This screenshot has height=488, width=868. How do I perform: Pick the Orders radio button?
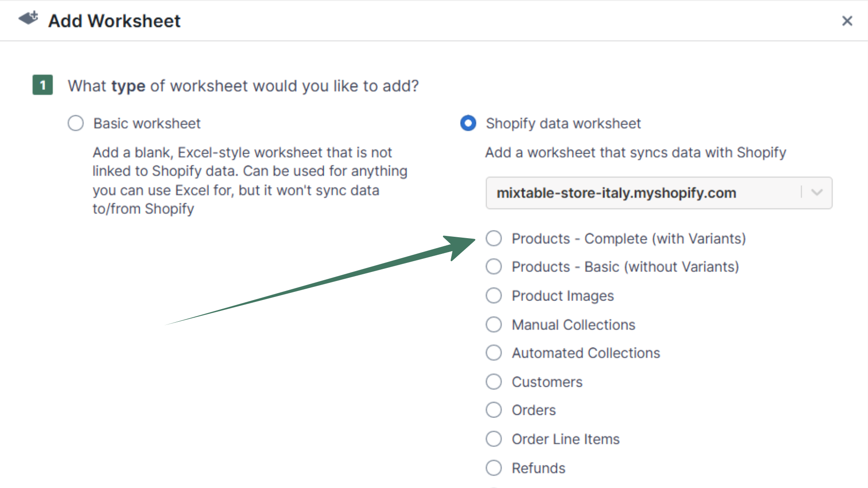[x=494, y=410]
